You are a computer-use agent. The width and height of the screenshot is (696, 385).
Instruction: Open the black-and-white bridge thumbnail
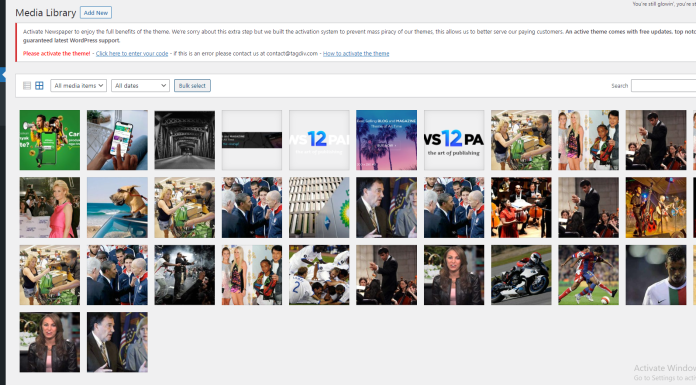[x=185, y=140]
